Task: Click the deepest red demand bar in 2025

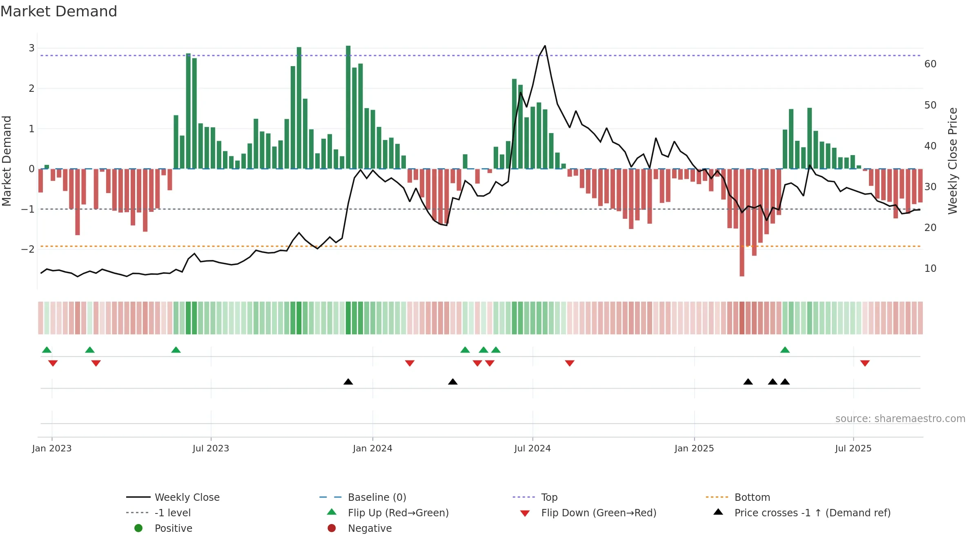Action: 742,223
